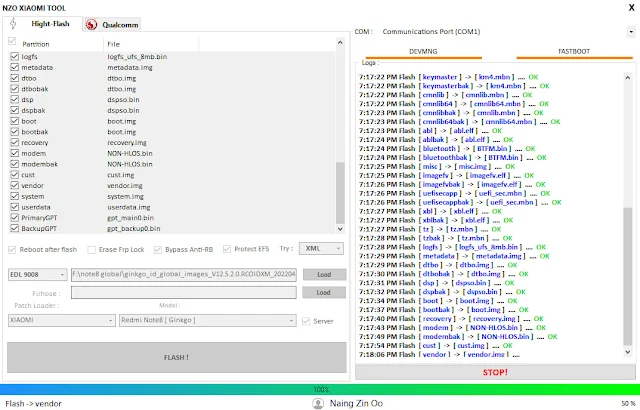
Task: Click the 100% gradient progress bar
Action: click(320, 389)
